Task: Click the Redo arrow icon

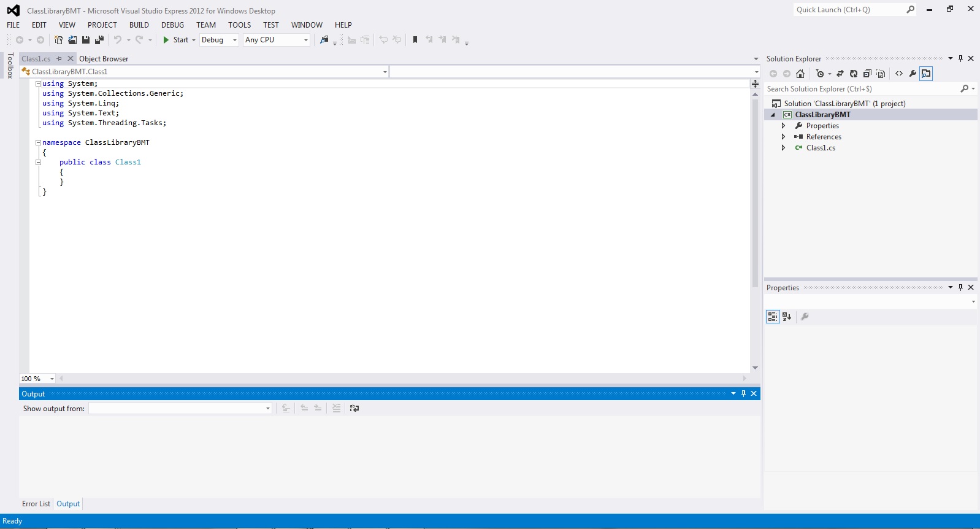Action: [x=139, y=40]
